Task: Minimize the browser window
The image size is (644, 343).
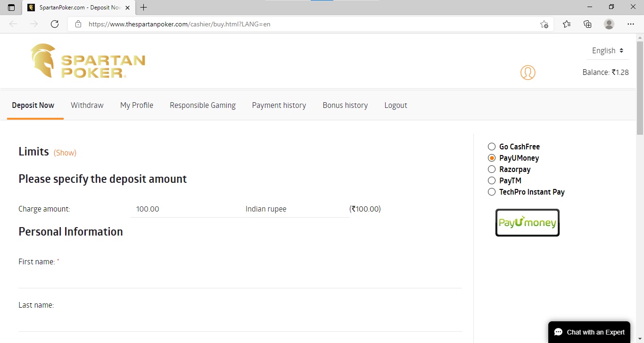Action: [x=590, y=7]
